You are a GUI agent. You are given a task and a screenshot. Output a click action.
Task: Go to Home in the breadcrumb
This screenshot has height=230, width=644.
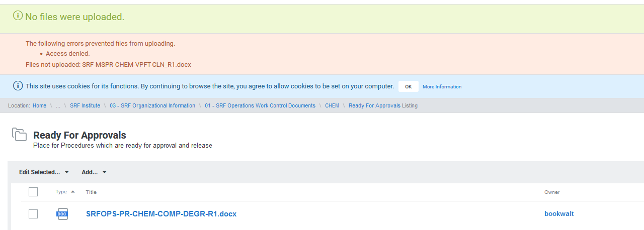tap(39, 106)
